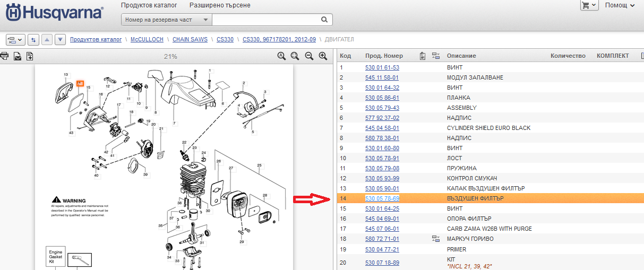Open part number 545 04 58-01
Image resolution: width=644 pixels, height=270 pixels.
[x=382, y=128]
